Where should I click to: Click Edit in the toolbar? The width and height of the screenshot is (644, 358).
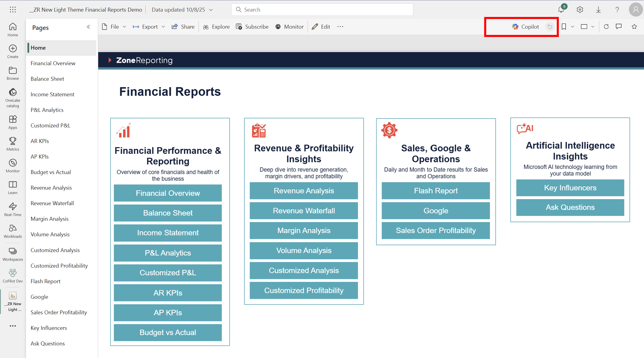coord(321,27)
